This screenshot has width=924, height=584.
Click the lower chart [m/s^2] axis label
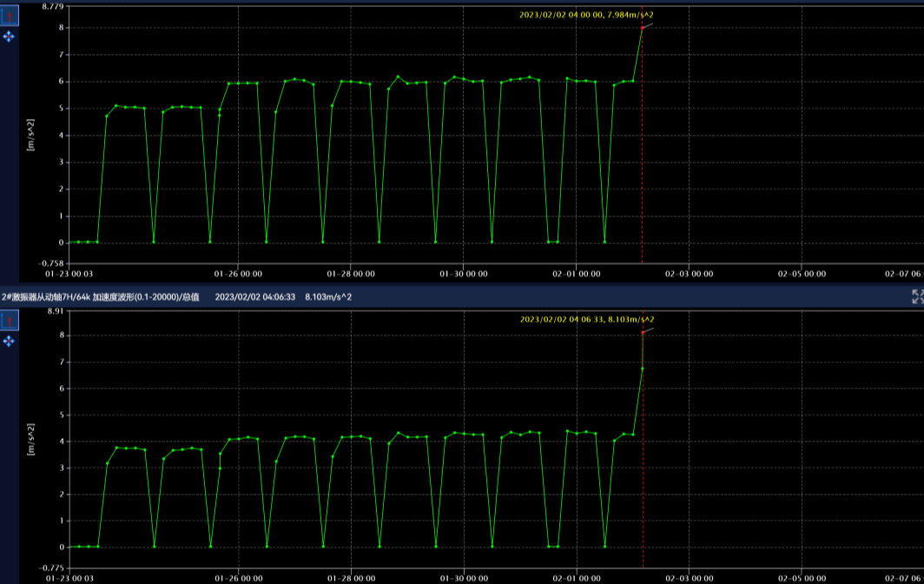click(31, 440)
